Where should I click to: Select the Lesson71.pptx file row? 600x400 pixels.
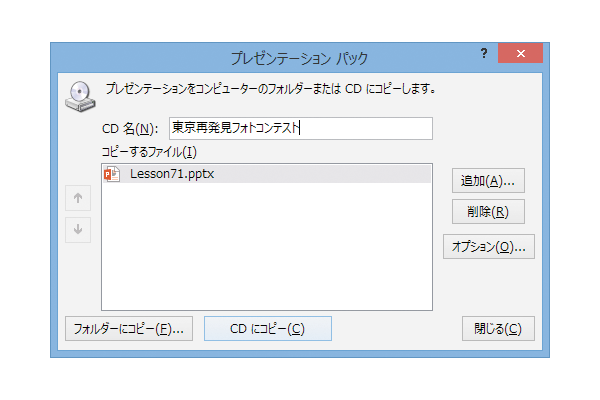(267, 174)
